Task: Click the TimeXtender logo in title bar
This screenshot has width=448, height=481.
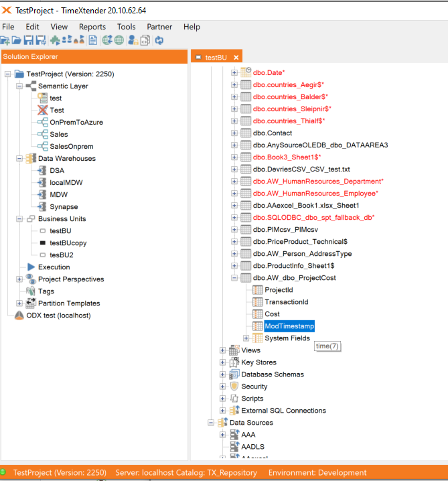Action: click(x=7, y=11)
